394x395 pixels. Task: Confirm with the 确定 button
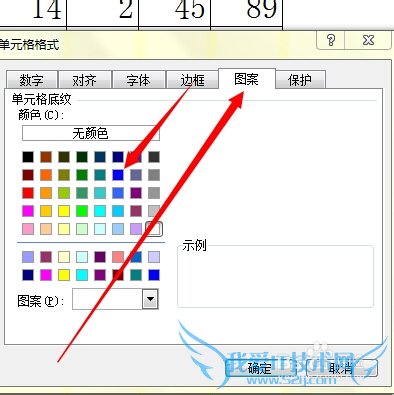[x=260, y=368]
